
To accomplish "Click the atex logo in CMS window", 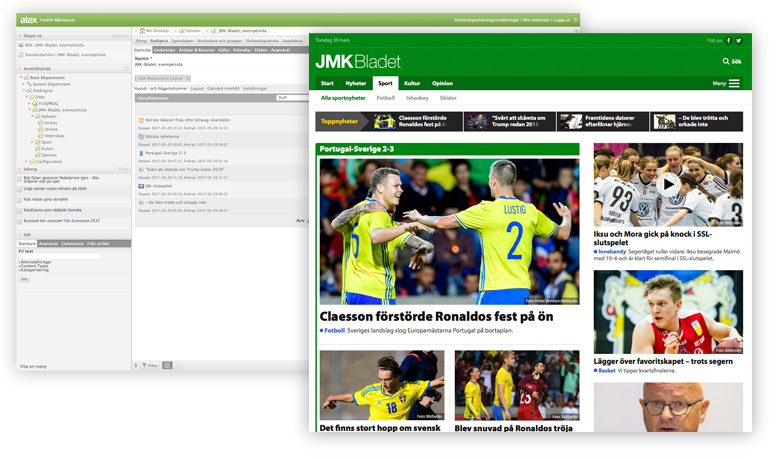I will point(28,20).
